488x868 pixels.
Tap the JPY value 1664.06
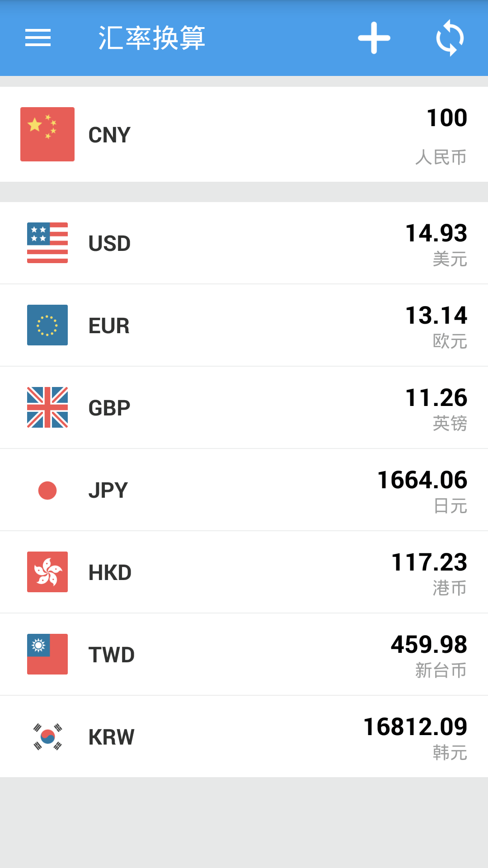point(422,480)
